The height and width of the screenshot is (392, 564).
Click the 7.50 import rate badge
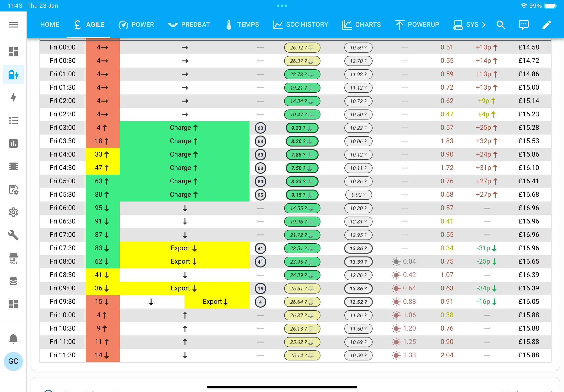[x=302, y=168]
